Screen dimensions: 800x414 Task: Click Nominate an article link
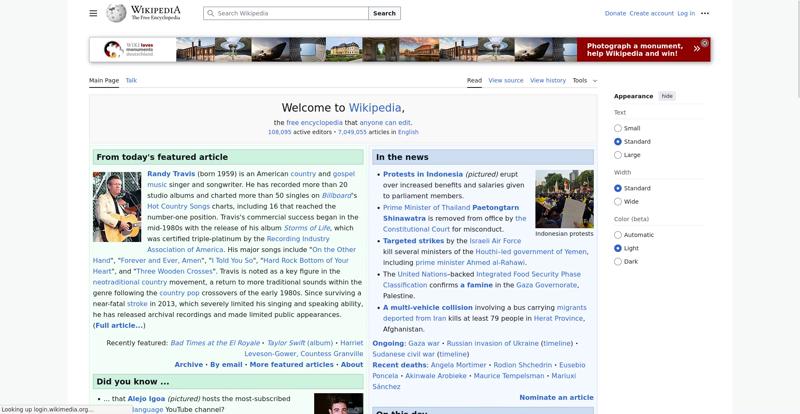click(x=556, y=398)
